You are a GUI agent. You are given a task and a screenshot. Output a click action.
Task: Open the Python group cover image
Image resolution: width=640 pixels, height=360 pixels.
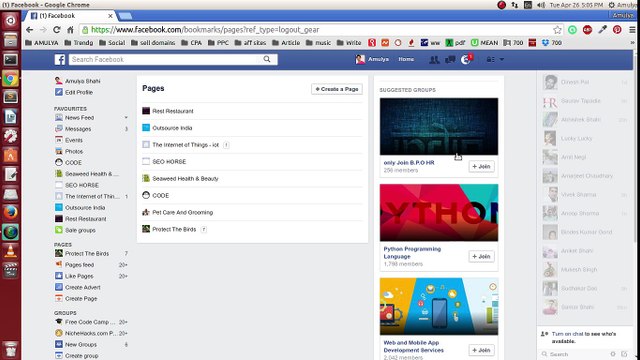tap(439, 213)
